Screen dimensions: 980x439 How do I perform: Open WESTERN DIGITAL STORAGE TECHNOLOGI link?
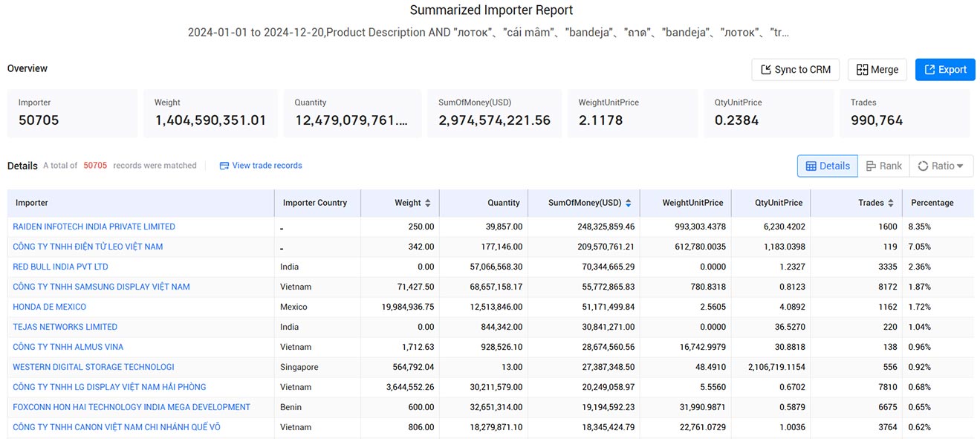click(x=94, y=367)
